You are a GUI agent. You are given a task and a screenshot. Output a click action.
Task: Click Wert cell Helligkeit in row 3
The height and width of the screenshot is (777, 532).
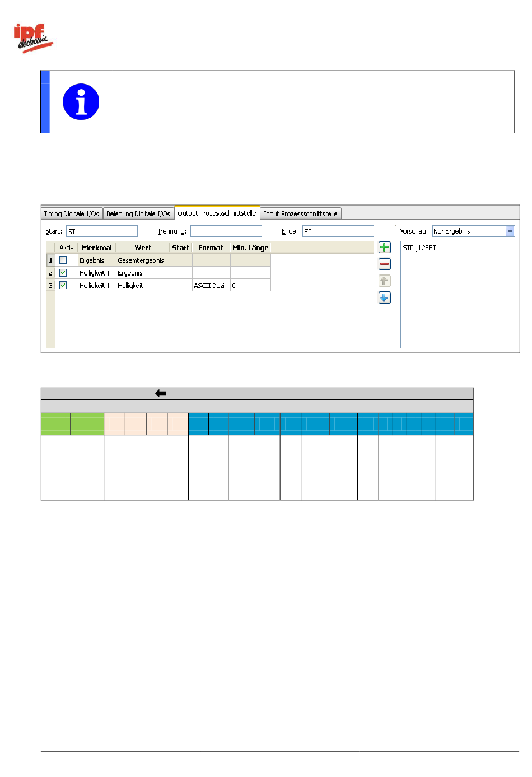[143, 285]
